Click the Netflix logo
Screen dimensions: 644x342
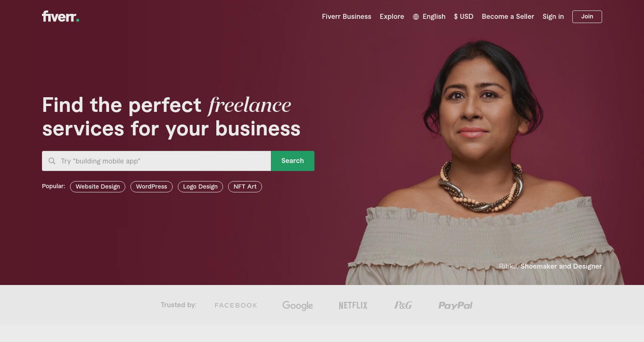click(x=353, y=306)
